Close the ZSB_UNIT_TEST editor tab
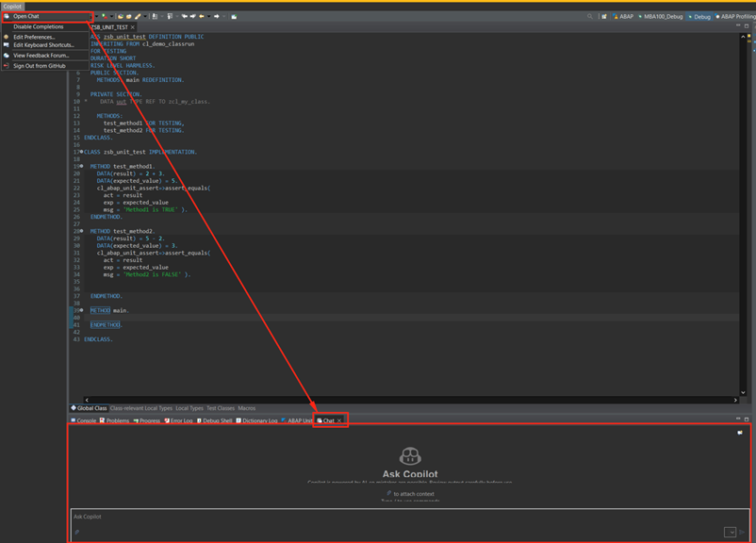Screen dimensions: 756x543 point(133,27)
